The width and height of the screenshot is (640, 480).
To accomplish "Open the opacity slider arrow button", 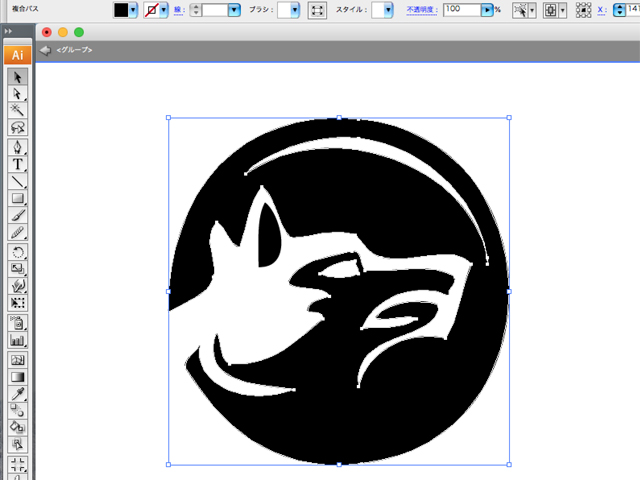I will tap(487, 10).
